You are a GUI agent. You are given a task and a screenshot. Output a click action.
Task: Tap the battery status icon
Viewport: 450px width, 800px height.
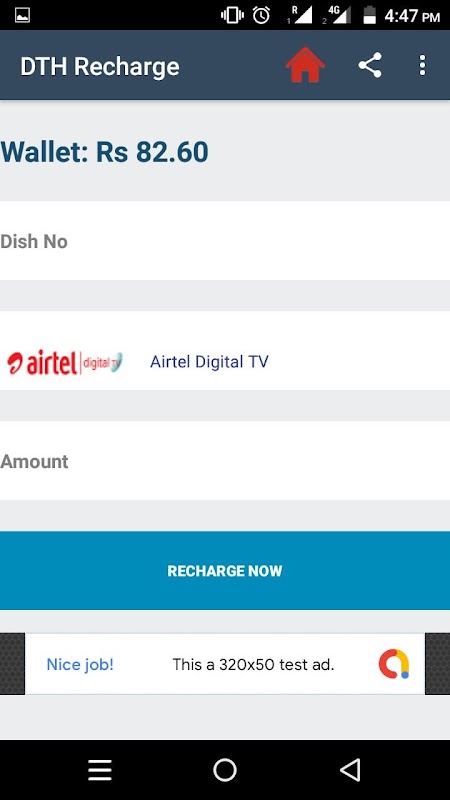tap(369, 15)
